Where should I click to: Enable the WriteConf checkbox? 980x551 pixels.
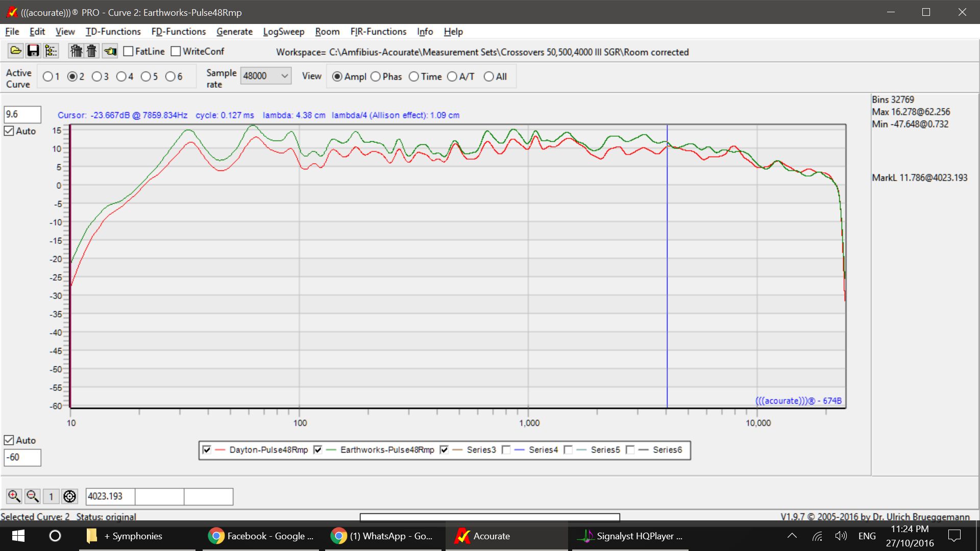(176, 51)
